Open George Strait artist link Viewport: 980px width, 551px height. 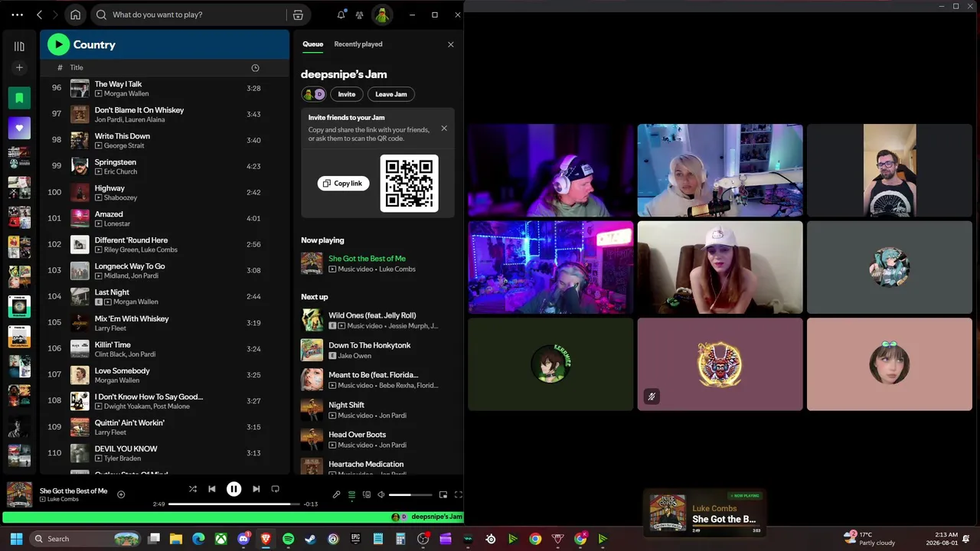124,145
